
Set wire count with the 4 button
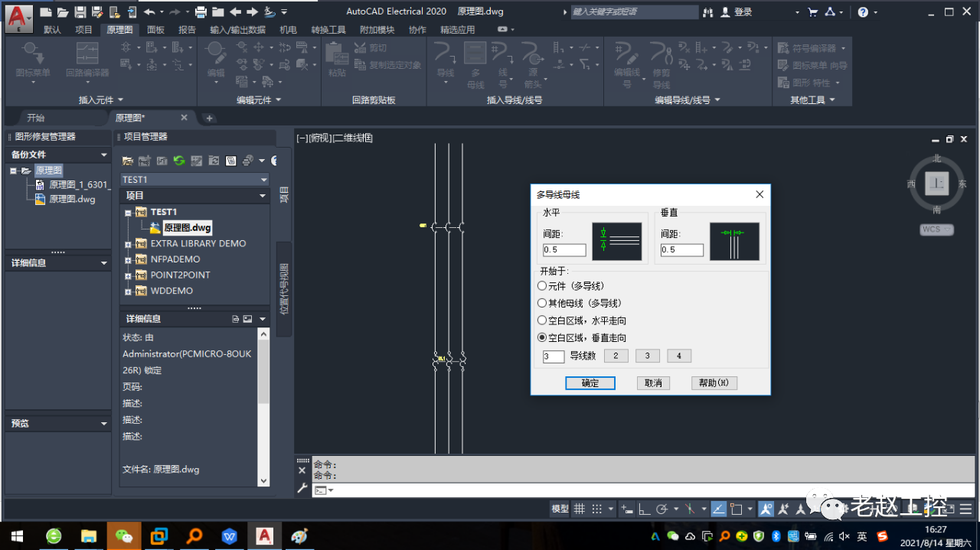pos(678,356)
